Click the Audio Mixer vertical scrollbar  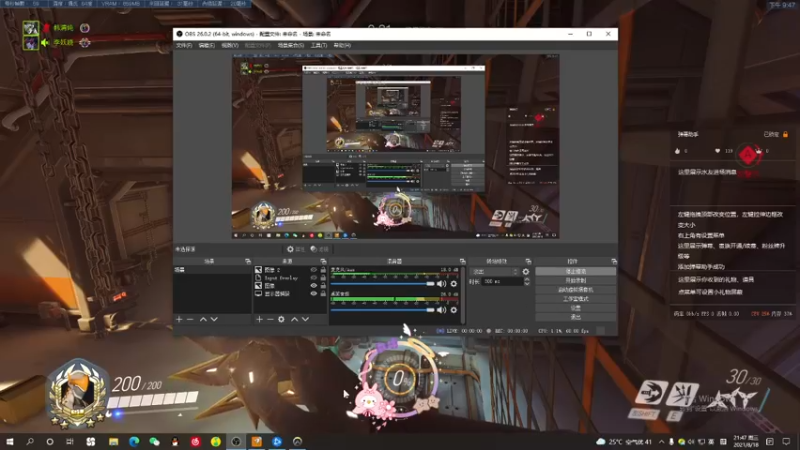463,295
